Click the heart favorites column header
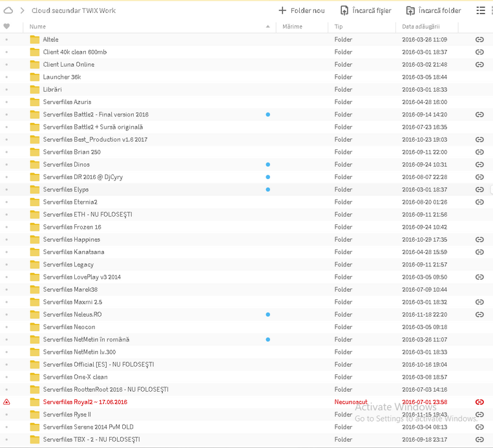This screenshot has width=493, height=448. [x=6, y=27]
